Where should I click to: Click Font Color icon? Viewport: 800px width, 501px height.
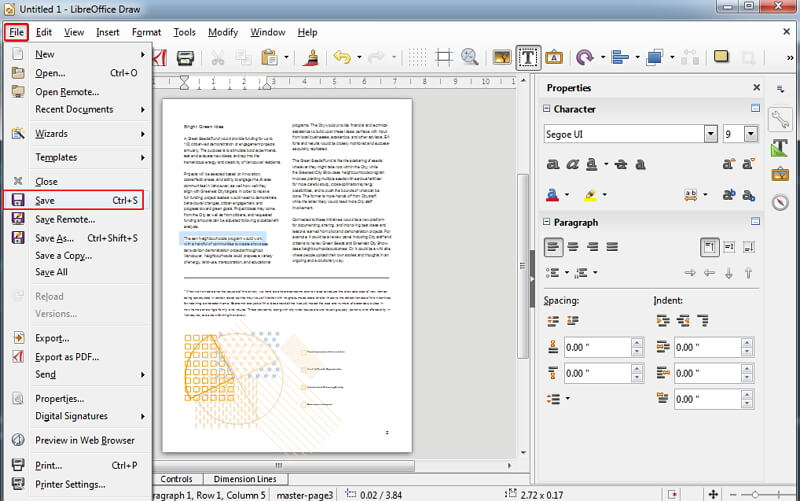553,195
